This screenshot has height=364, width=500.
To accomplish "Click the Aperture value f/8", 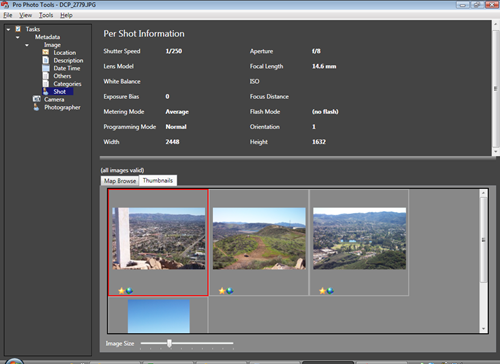I will click(316, 51).
